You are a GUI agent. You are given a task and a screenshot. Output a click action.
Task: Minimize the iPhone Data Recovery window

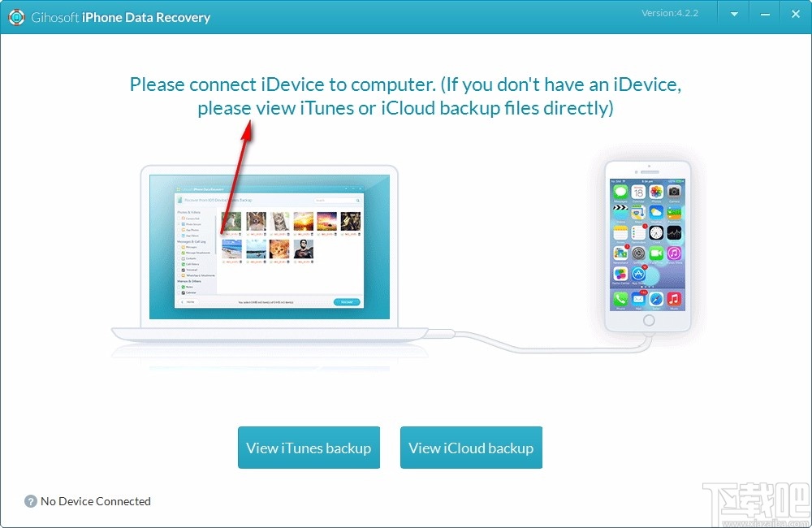tap(765, 15)
